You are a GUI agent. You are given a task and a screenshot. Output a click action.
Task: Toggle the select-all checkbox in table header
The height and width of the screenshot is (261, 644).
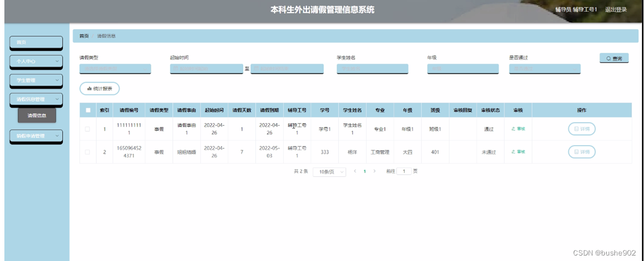(x=88, y=110)
